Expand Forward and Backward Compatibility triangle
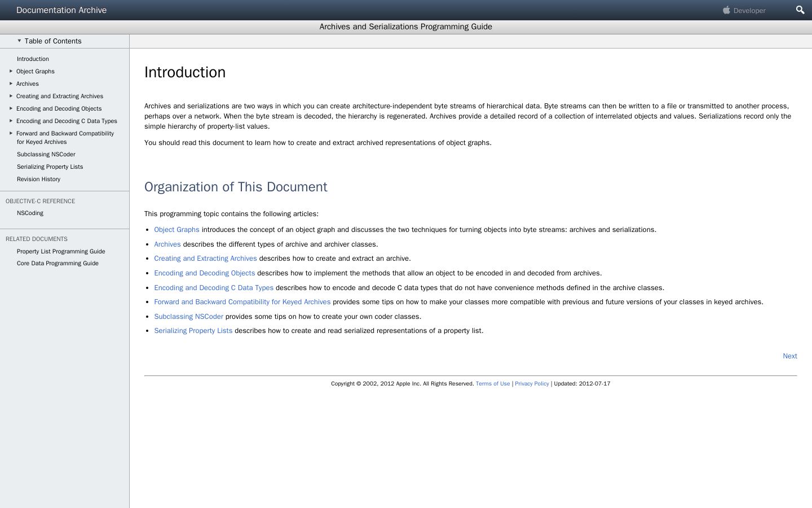The height and width of the screenshot is (508, 812). coord(11,133)
